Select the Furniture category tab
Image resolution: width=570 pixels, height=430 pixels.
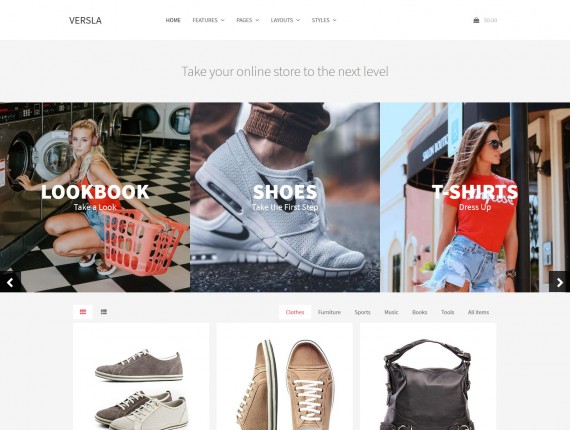[x=329, y=312]
